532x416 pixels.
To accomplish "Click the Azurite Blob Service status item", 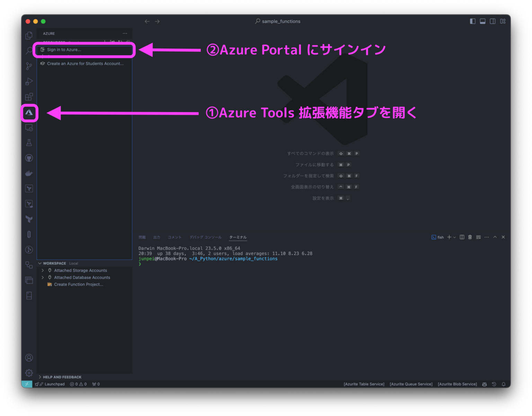I will (457, 384).
